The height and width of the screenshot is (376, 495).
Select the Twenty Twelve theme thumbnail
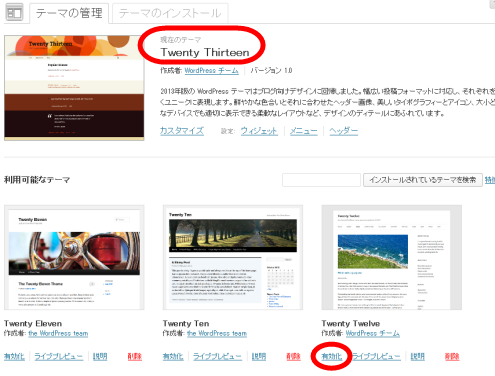tap(391, 257)
